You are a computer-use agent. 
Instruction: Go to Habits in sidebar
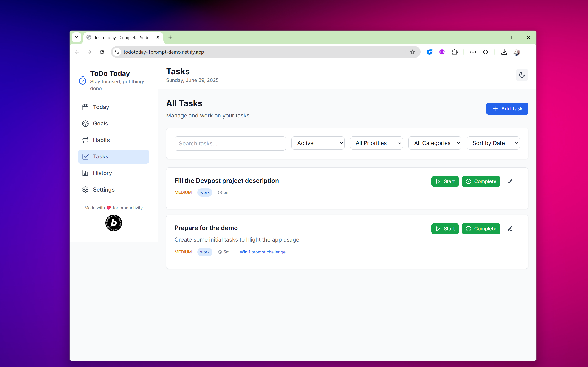tap(101, 140)
